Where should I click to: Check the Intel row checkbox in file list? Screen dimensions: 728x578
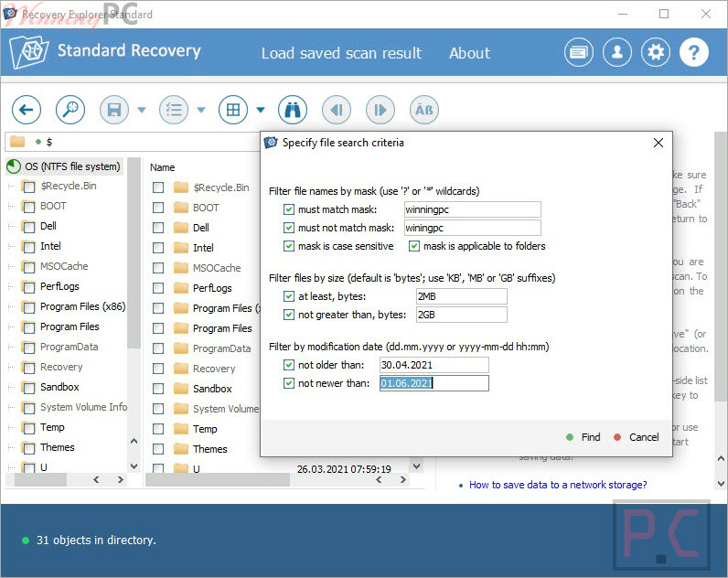pyautogui.click(x=158, y=248)
